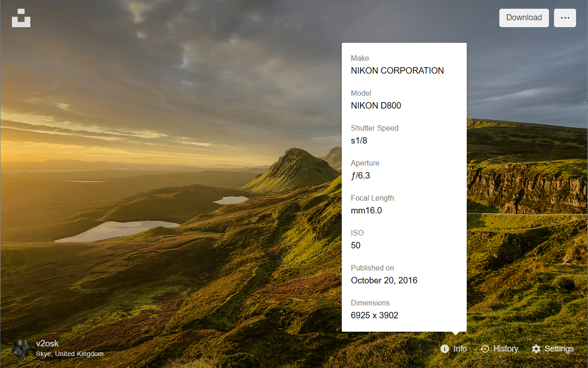Select the History clock icon in the footer

pyautogui.click(x=485, y=349)
